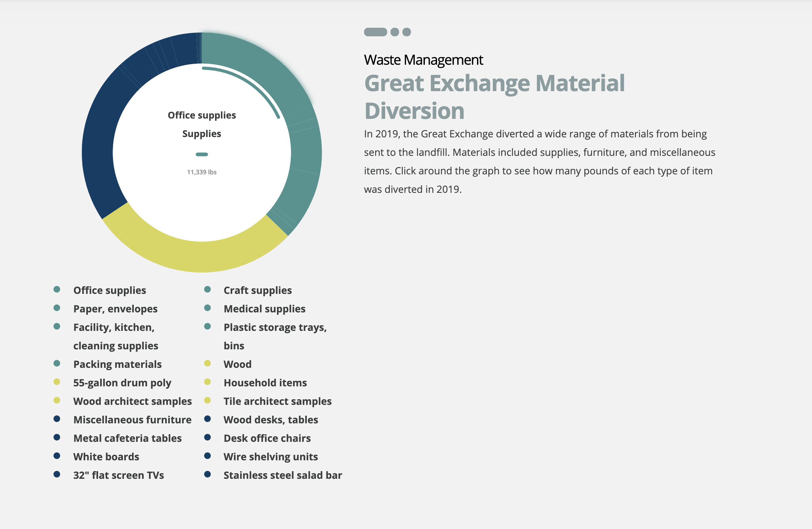Select White boards legend item

(x=106, y=457)
